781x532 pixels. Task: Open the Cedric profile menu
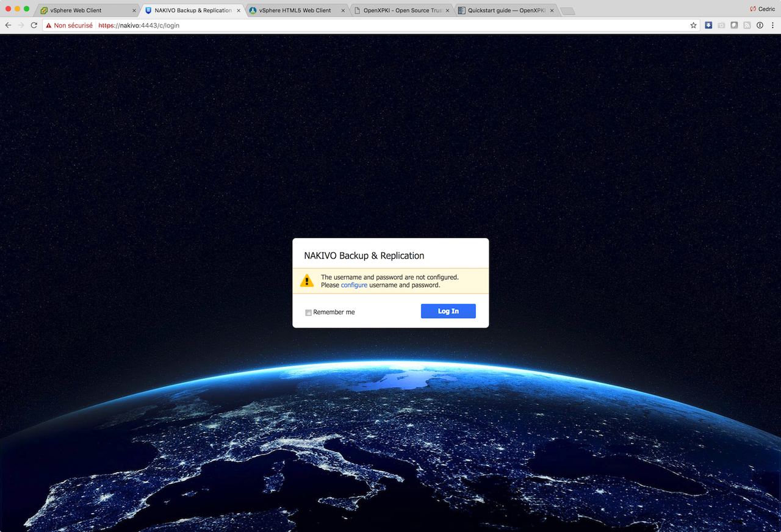coord(762,9)
